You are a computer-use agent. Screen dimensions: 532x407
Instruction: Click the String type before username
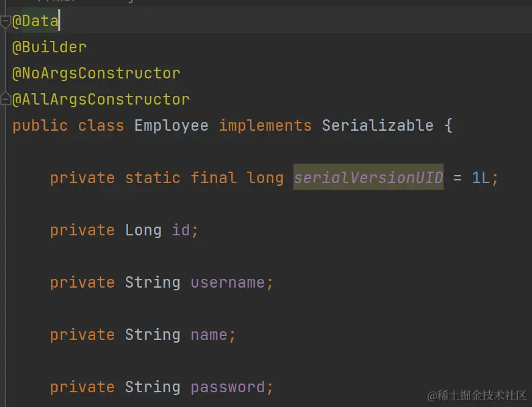pyautogui.click(x=153, y=283)
